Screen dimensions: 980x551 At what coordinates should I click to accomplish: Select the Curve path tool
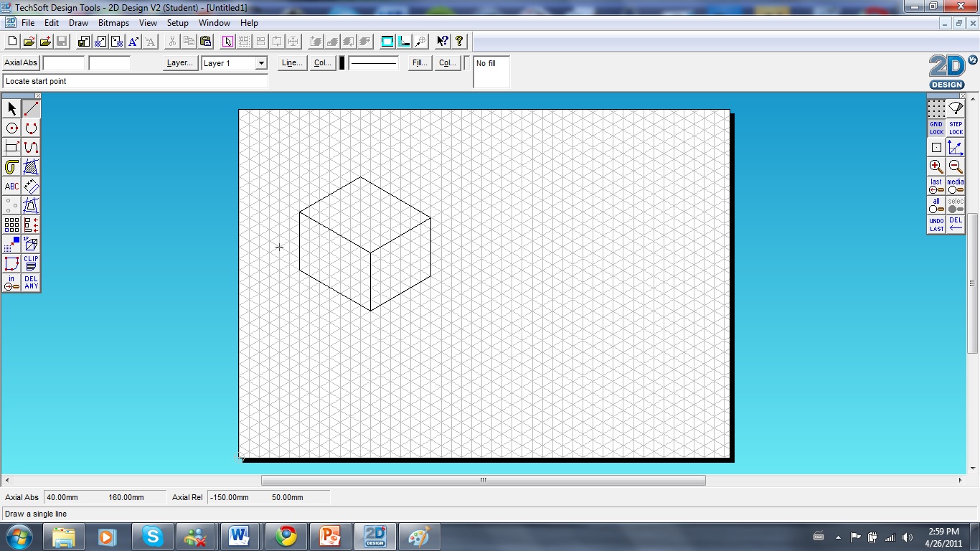[x=30, y=146]
